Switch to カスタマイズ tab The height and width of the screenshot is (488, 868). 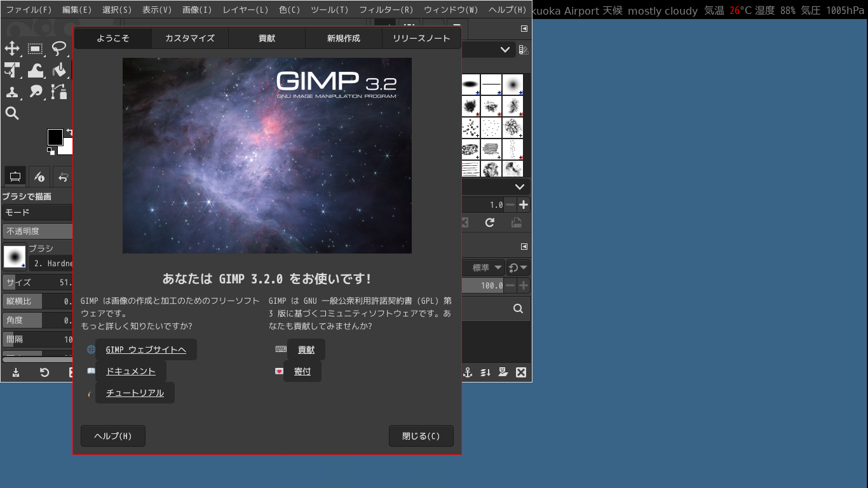coord(190,38)
